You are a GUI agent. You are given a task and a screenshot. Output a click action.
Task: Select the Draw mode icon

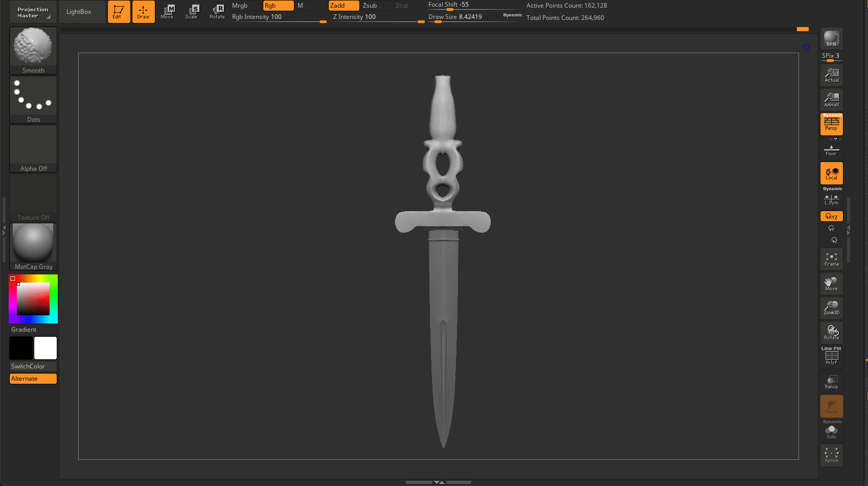(x=143, y=12)
